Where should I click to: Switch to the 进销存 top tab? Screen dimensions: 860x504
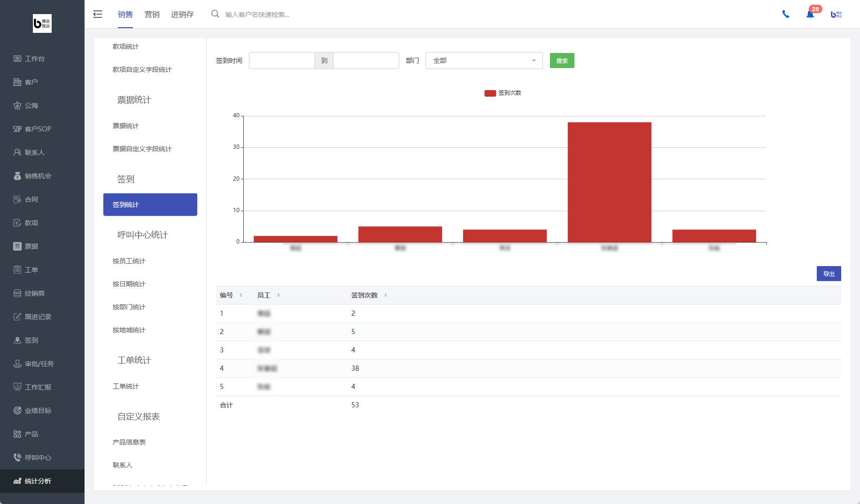[182, 14]
